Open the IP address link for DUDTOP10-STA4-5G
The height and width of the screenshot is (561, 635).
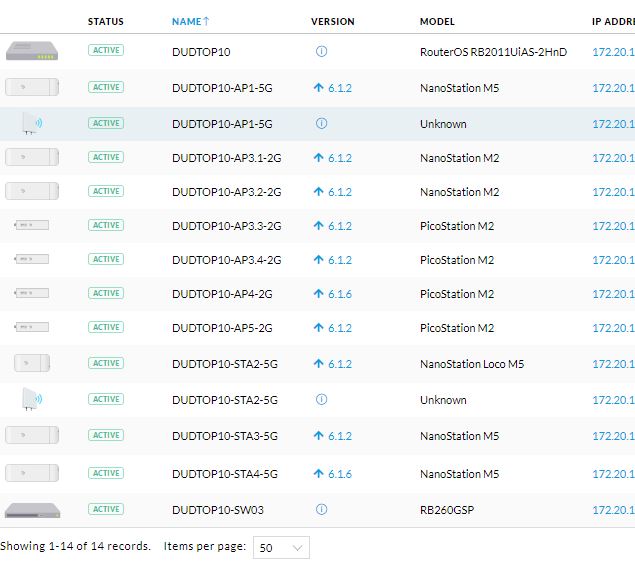click(x=613, y=474)
